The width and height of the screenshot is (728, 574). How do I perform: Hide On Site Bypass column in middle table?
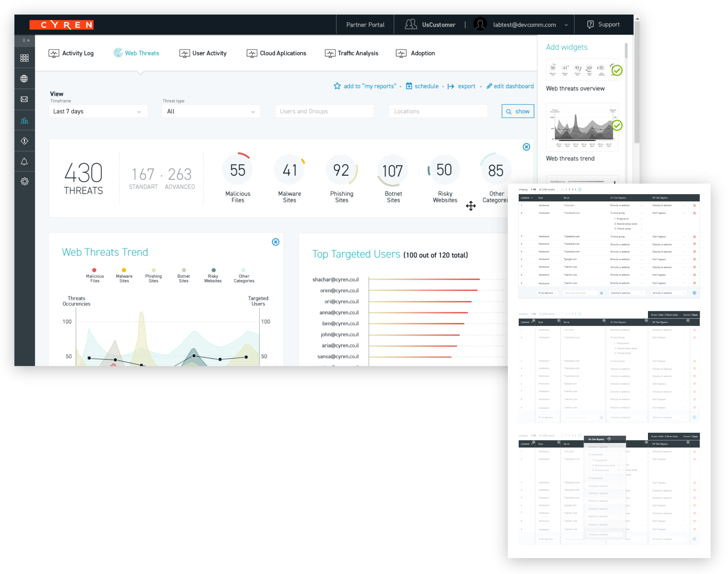[646, 320]
